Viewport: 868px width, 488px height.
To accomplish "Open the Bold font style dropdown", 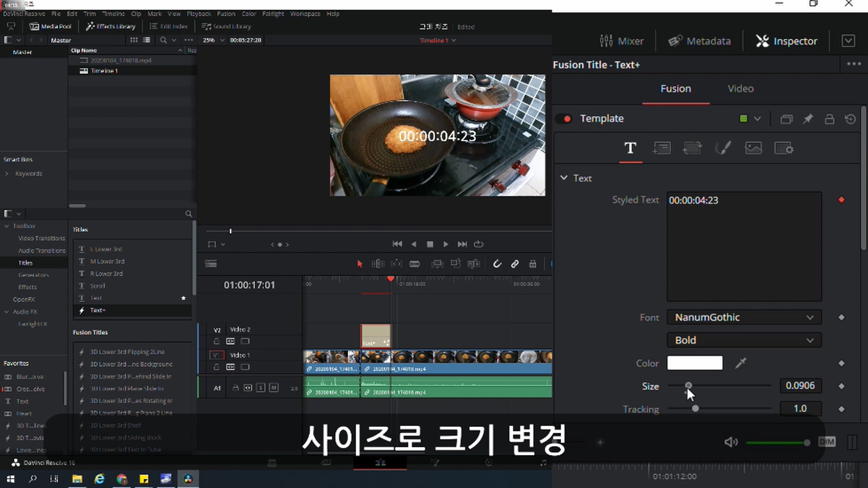I will pos(744,340).
